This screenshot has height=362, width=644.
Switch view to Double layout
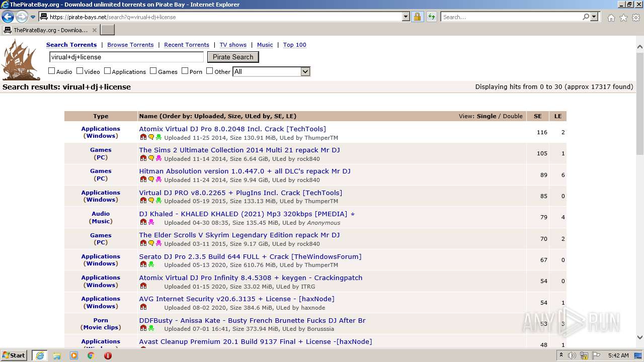[x=513, y=116]
